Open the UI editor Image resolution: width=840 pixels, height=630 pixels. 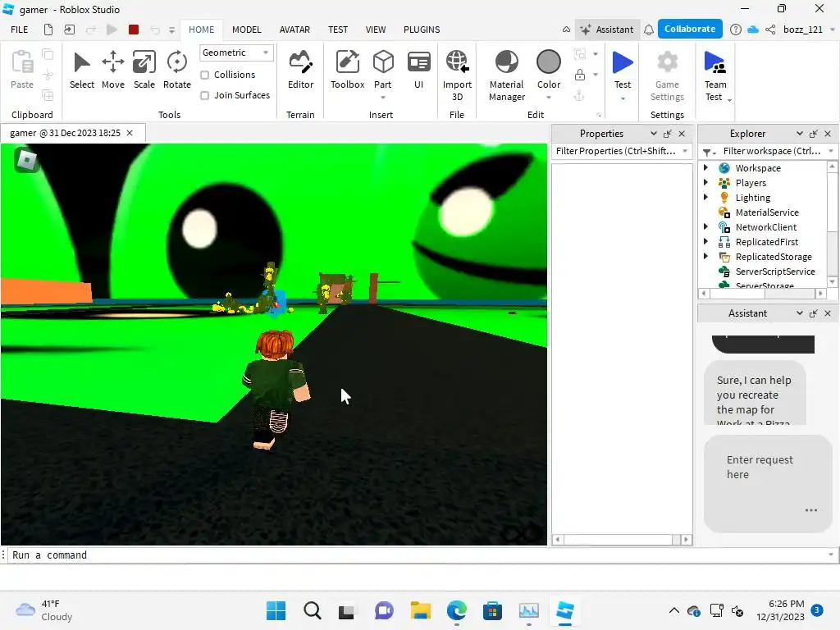coord(418,70)
